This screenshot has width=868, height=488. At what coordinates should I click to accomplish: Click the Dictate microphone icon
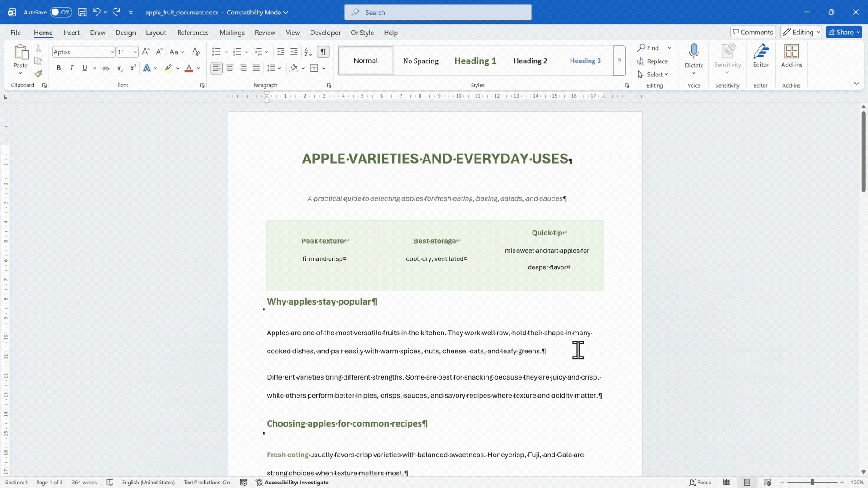pos(694,52)
